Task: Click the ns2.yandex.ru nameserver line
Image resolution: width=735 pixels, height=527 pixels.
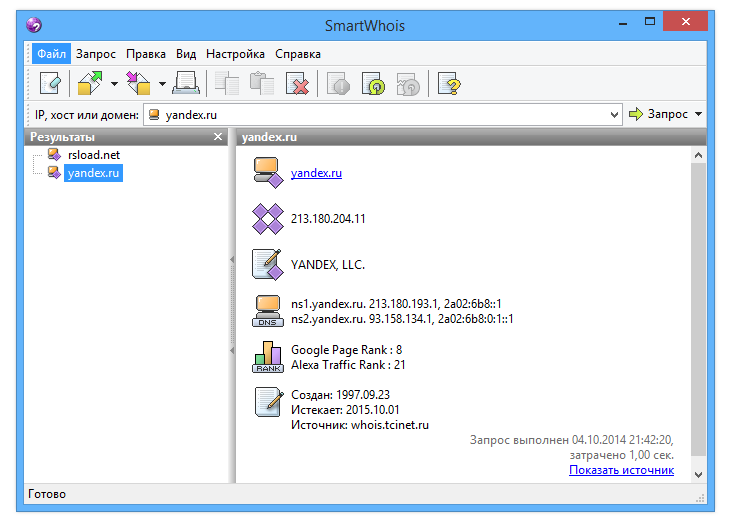Action: [x=402, y=319]
